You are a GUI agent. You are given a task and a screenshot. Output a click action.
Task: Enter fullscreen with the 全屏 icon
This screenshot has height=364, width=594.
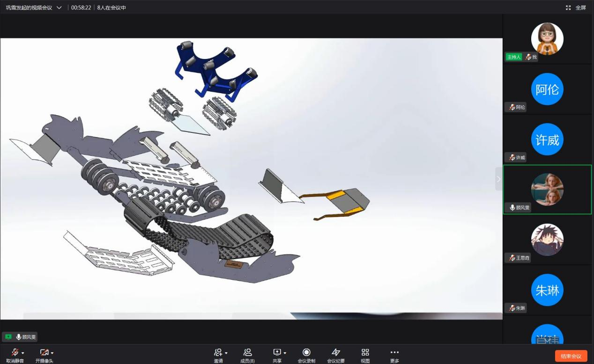click(568, 7)
